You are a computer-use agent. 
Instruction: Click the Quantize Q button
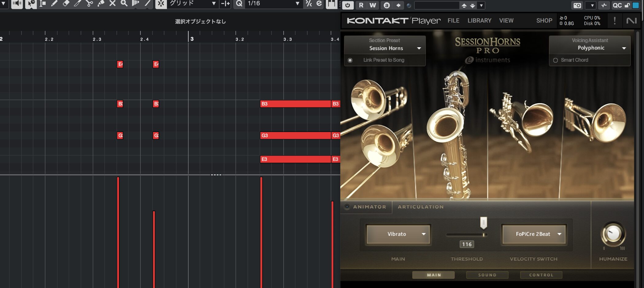coord(239,4)
